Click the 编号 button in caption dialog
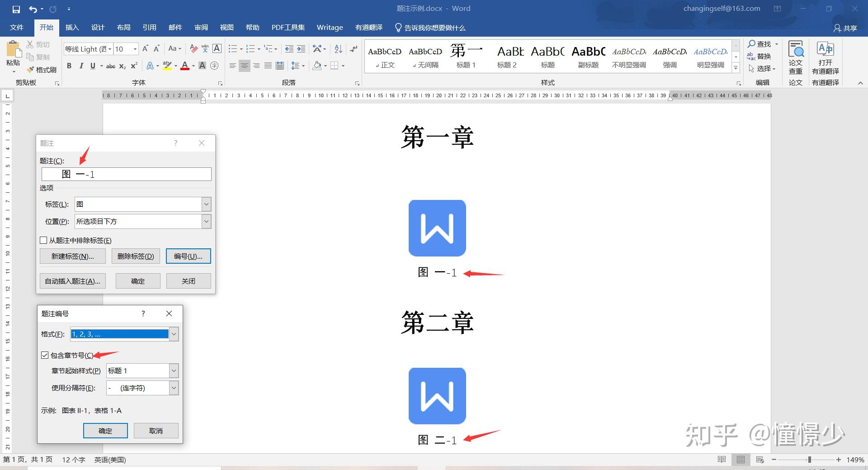Screen dimensions: 868x470 (189, 256)
